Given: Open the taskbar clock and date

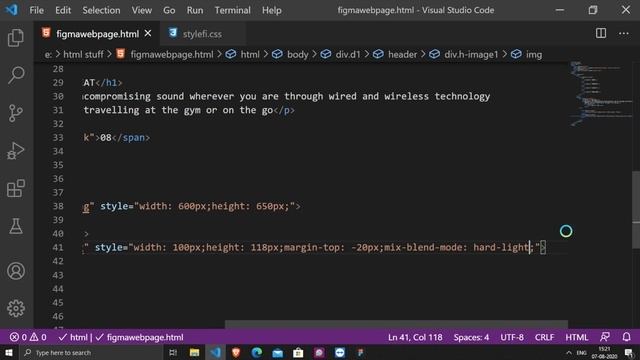Looking at the screenshot, I should (x=604, y=353).
